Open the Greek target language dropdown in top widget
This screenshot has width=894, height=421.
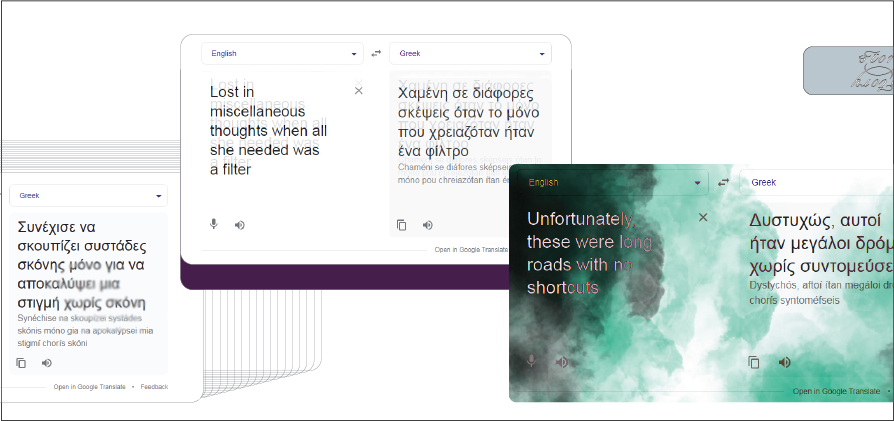click(x=470, y=54)
